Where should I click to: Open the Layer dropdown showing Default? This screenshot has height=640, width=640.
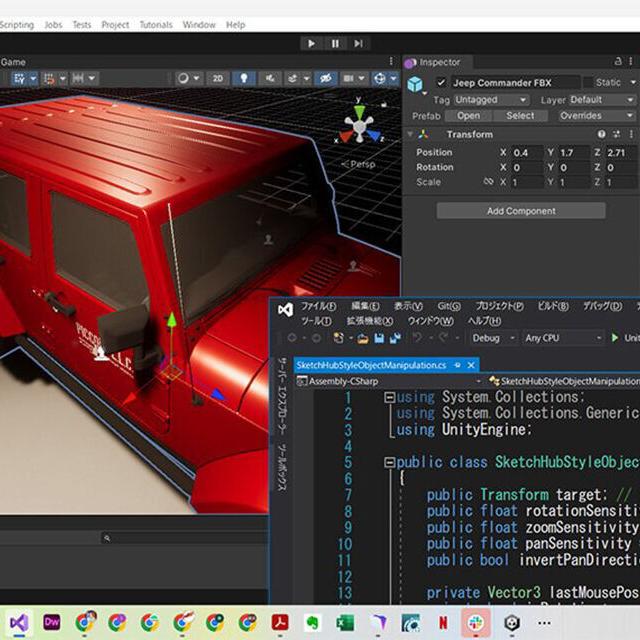click(x=601, y=100)
